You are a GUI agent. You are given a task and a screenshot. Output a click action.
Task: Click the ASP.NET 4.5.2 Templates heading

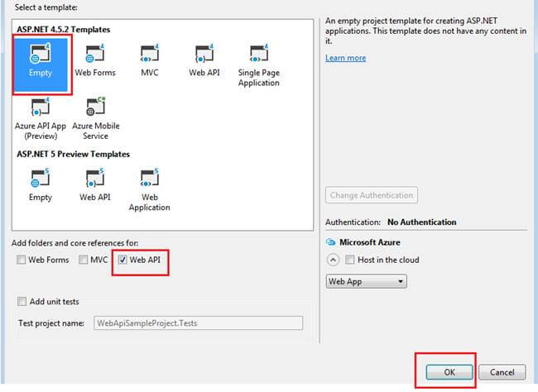(x=64, y=30)
